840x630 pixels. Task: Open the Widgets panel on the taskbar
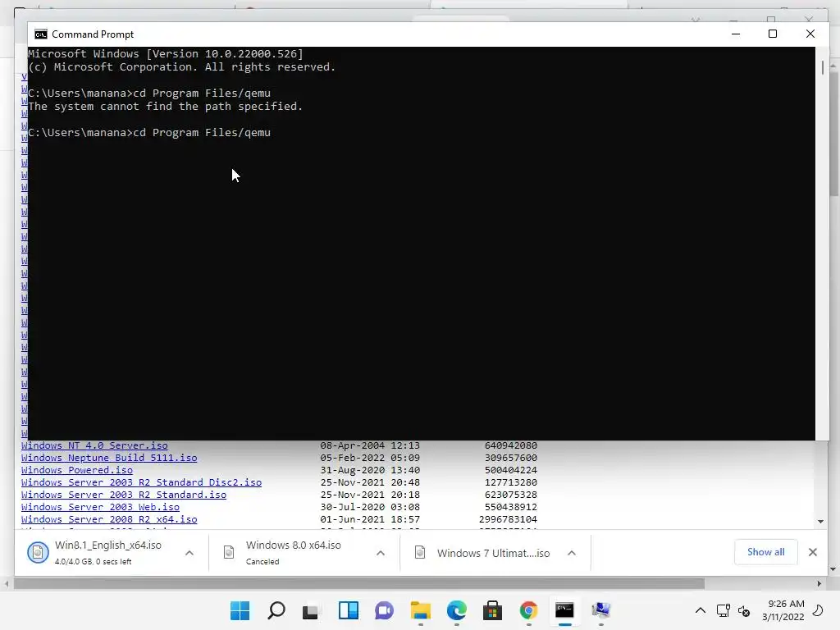348,610
